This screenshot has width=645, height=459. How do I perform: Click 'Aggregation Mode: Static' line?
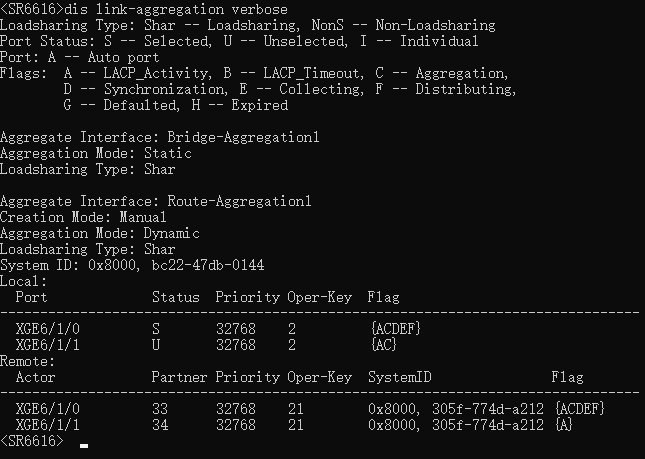click(96, 153)
